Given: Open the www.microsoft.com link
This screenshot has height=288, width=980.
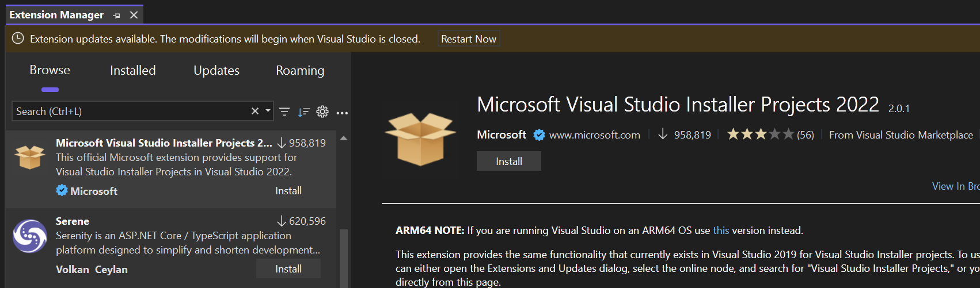Looking at the screenshot, I should 594,135.
